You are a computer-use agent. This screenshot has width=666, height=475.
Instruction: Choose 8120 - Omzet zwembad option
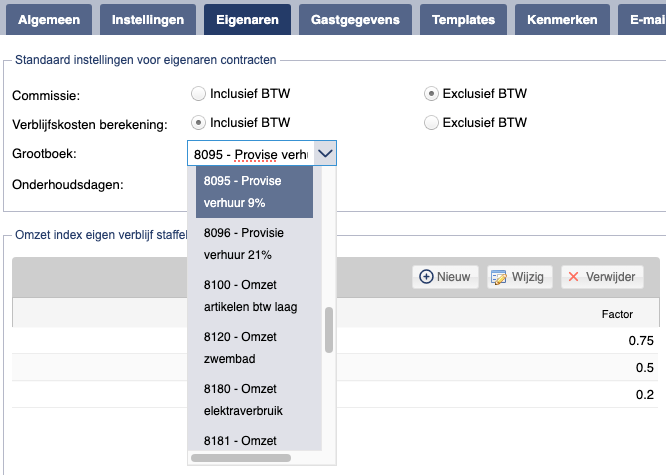[254, 348]
